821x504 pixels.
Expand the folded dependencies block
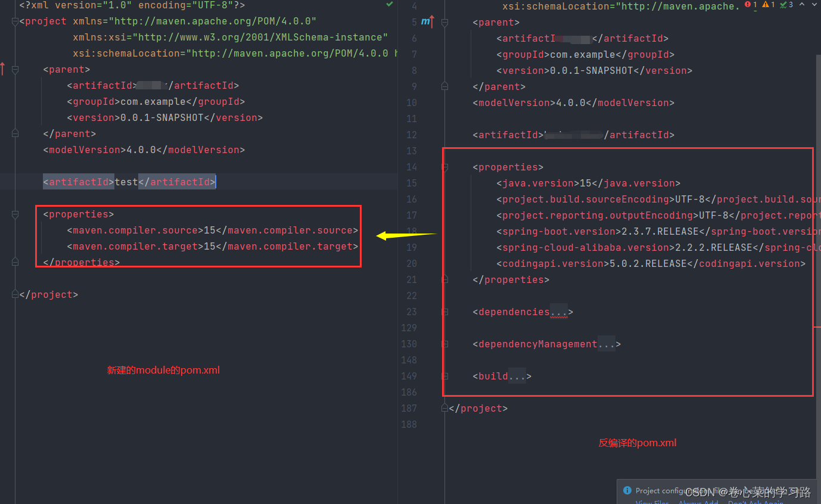[x=444, y=312]
